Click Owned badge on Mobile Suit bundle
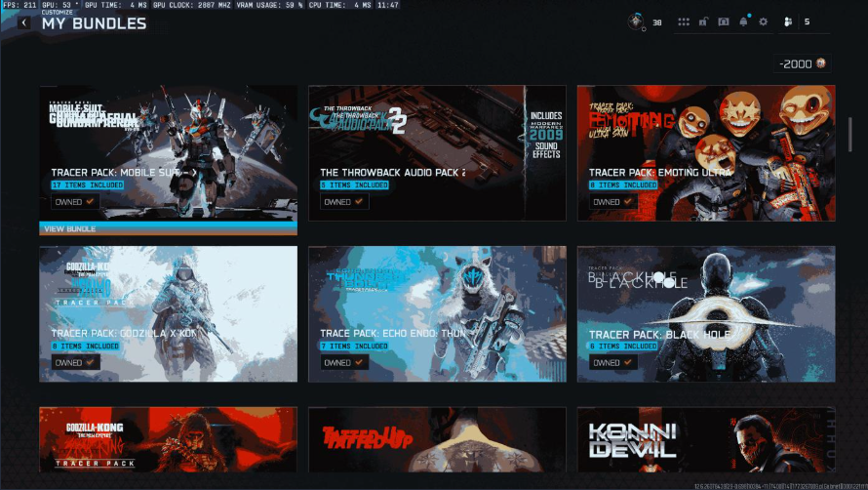868x490 pixels. click(x=75, y=202)
